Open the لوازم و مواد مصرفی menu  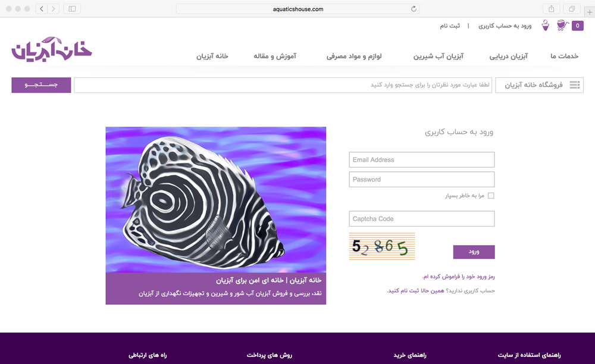(x=354, y=56)
